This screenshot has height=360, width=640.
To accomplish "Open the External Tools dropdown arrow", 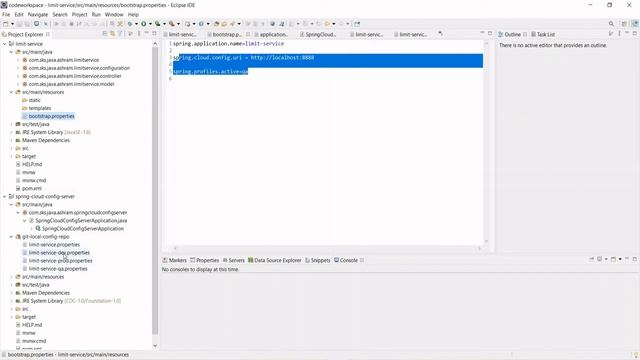I will [178, 24].
